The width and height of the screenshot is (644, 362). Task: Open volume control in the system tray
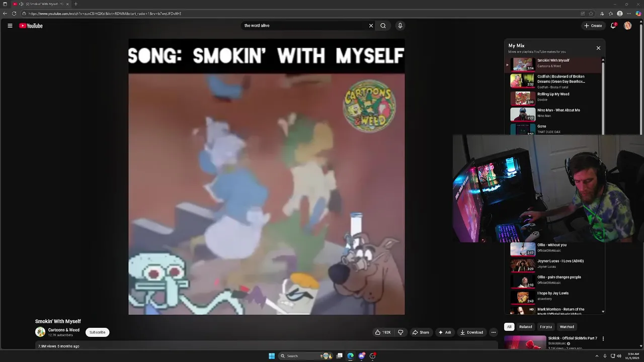coord(619,356)
